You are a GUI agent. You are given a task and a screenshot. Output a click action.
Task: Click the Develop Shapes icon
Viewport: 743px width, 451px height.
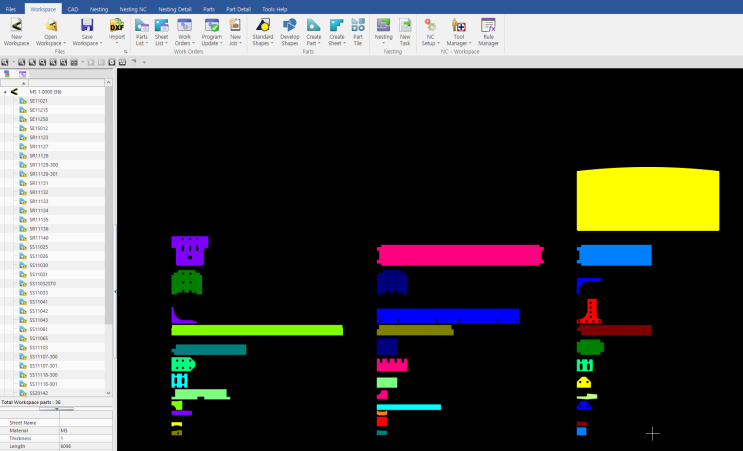[x=290, y=26]
